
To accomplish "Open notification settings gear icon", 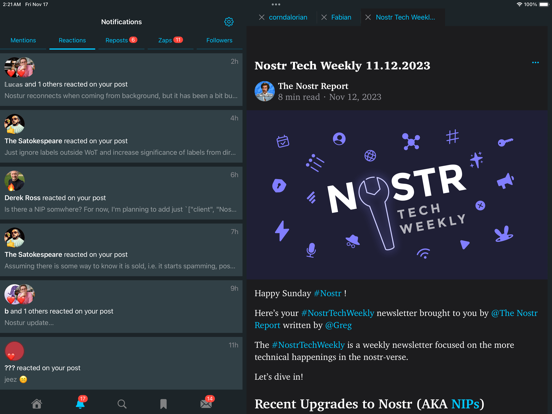I will 229,22.
